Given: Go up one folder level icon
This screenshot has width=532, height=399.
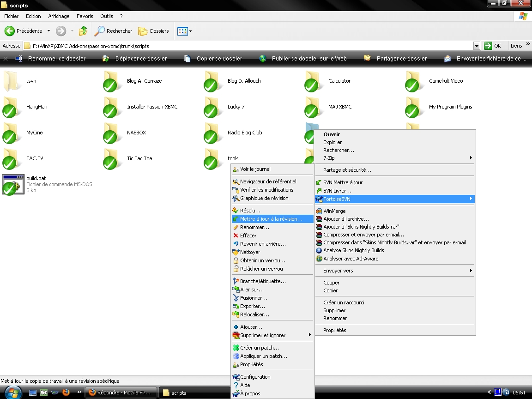Looking at the screenshot, I should [x=83, y=31].
